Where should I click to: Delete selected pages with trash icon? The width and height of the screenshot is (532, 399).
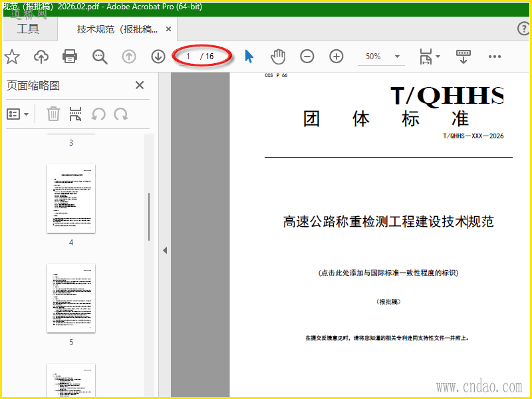click(x=53, y=114)
